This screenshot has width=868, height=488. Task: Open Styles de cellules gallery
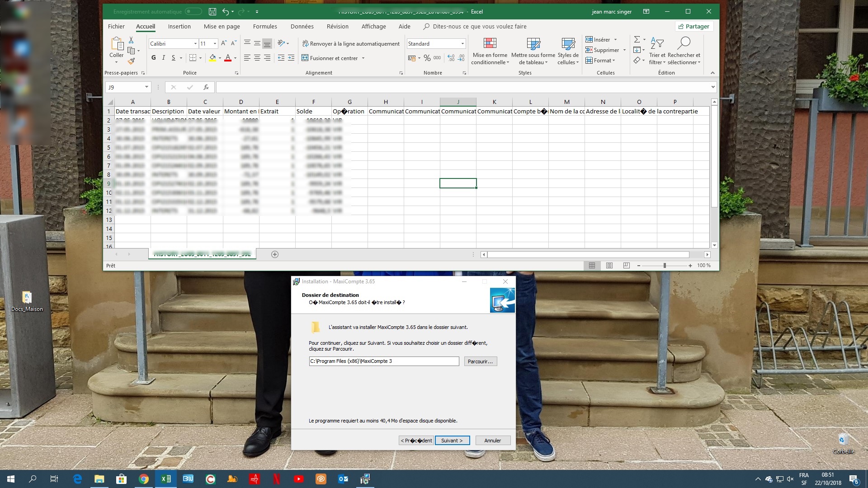point(568,51)
